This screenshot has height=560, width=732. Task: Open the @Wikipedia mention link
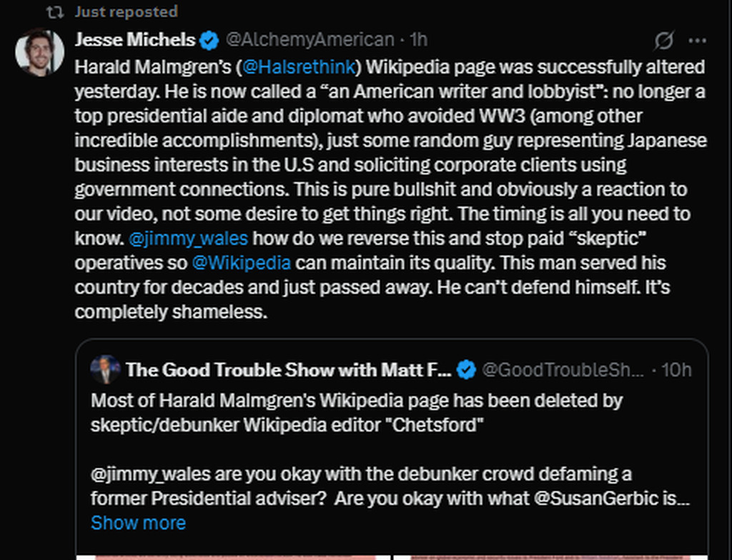click(x=242, y=262)
